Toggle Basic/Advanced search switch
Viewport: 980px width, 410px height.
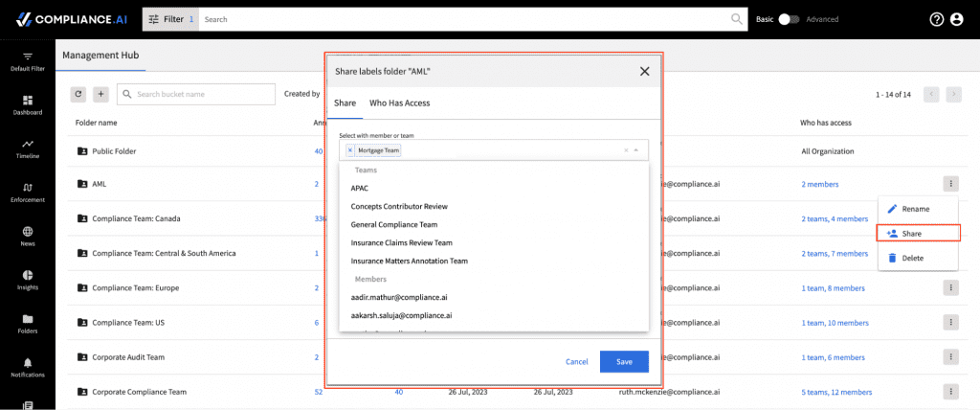[x=789, y=19]
